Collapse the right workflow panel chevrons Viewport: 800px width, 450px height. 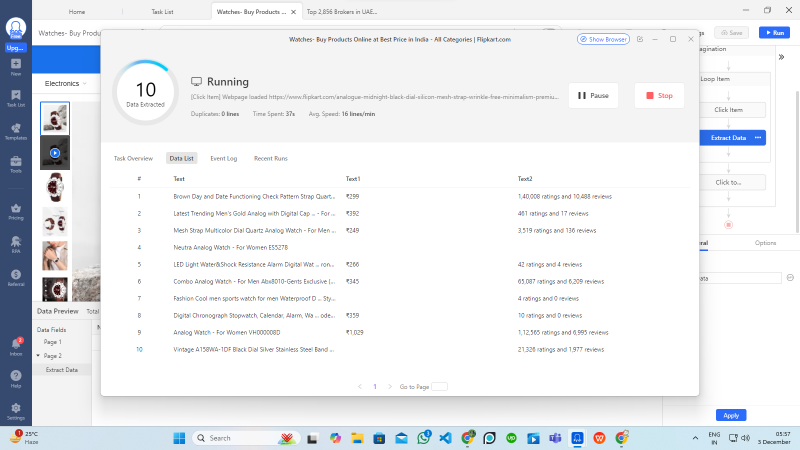point(781,59)
